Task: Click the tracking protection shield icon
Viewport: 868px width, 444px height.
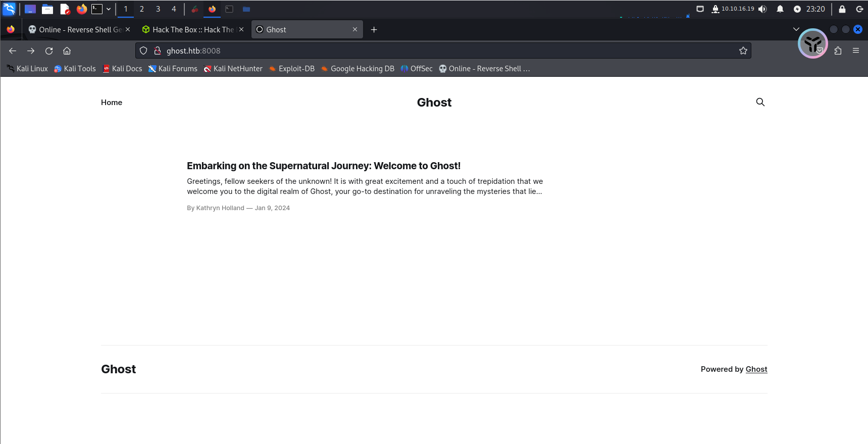Action: (143, 51)
